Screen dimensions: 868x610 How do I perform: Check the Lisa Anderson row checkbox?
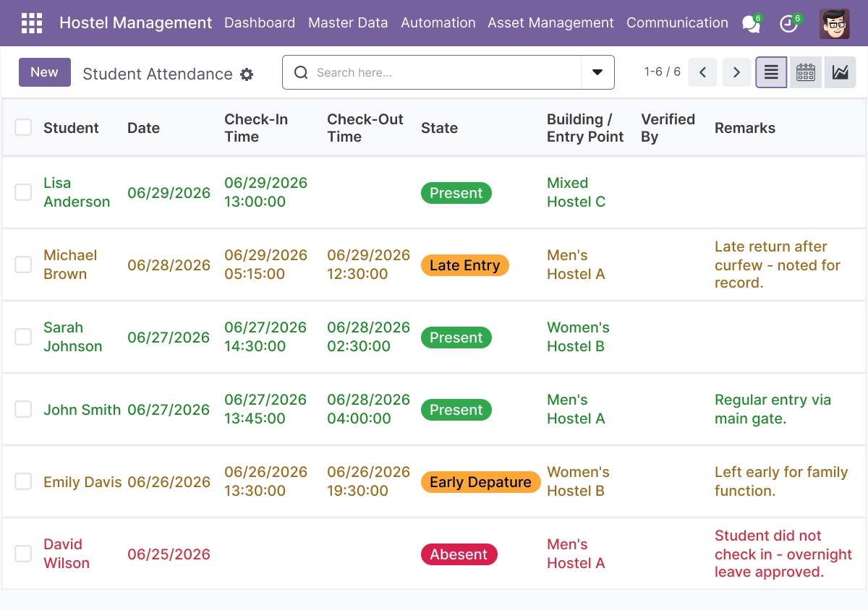pyautogui.click(x=23, y=192)
